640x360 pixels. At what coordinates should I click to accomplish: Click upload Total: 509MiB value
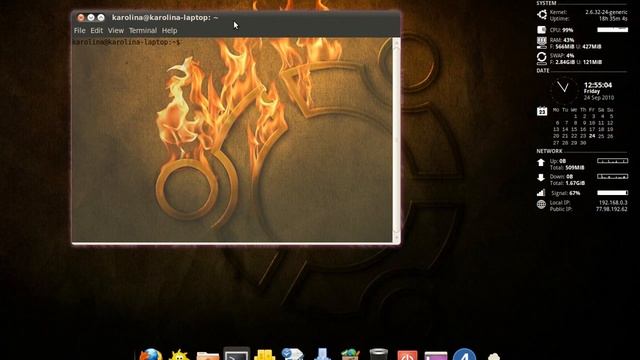coord(567,168)
